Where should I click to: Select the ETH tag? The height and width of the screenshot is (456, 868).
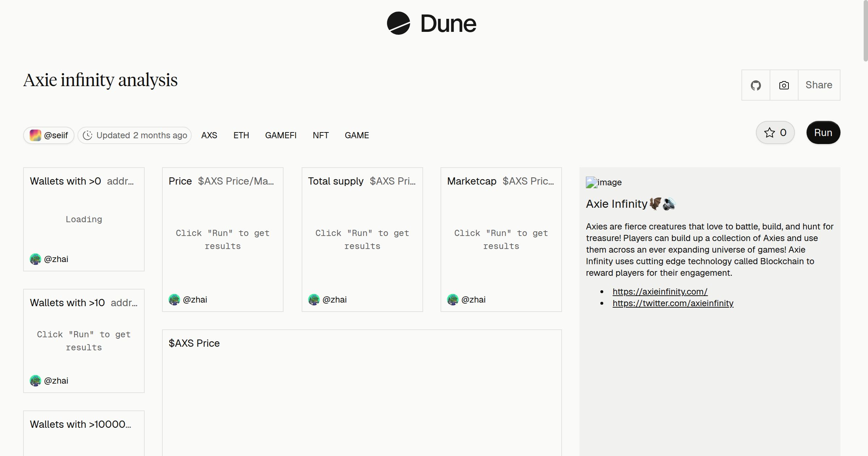241,135
